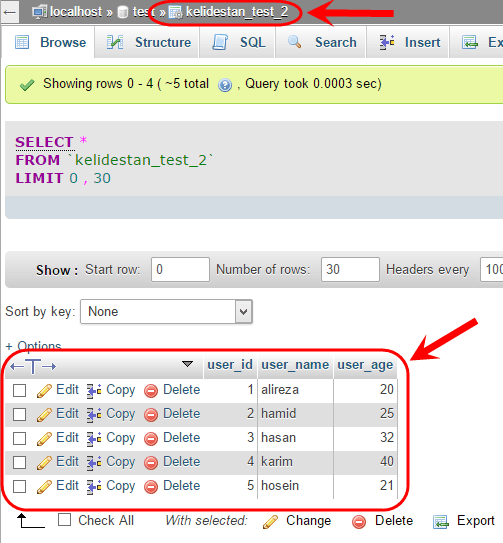Screen dimensions: 503x543
Task: Open the Insert tab
Action: coord(408,42)
